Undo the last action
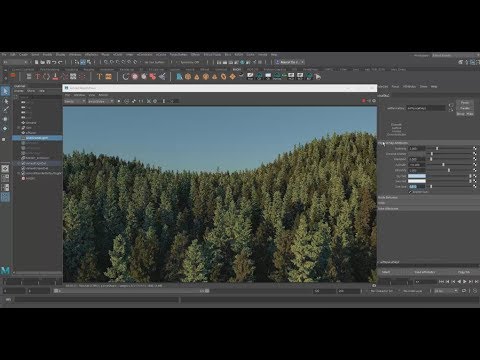The width and height of the screenshot is (480, 360). point(54,62)
